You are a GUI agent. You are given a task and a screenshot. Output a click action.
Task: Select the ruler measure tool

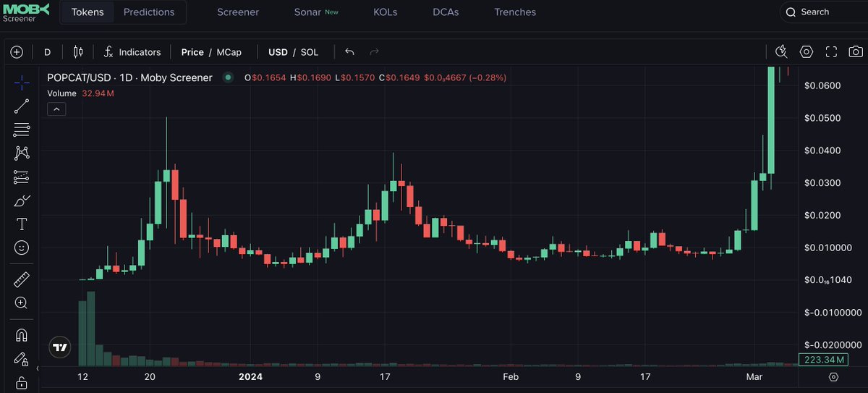(22, 279)
